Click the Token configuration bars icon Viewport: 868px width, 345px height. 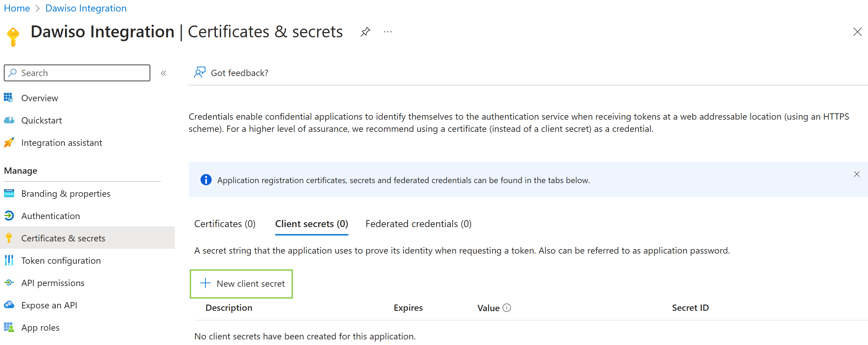(x=9, y=261)
